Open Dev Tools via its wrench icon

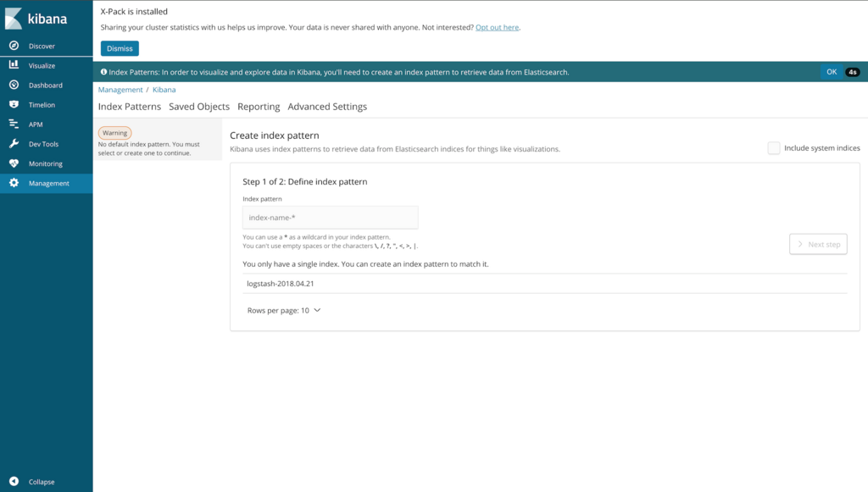coord(14,144)
